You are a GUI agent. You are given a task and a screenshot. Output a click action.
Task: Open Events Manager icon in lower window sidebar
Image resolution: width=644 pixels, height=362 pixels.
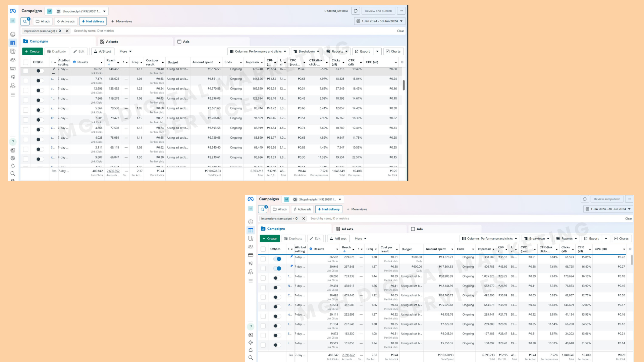coord(251,272)
